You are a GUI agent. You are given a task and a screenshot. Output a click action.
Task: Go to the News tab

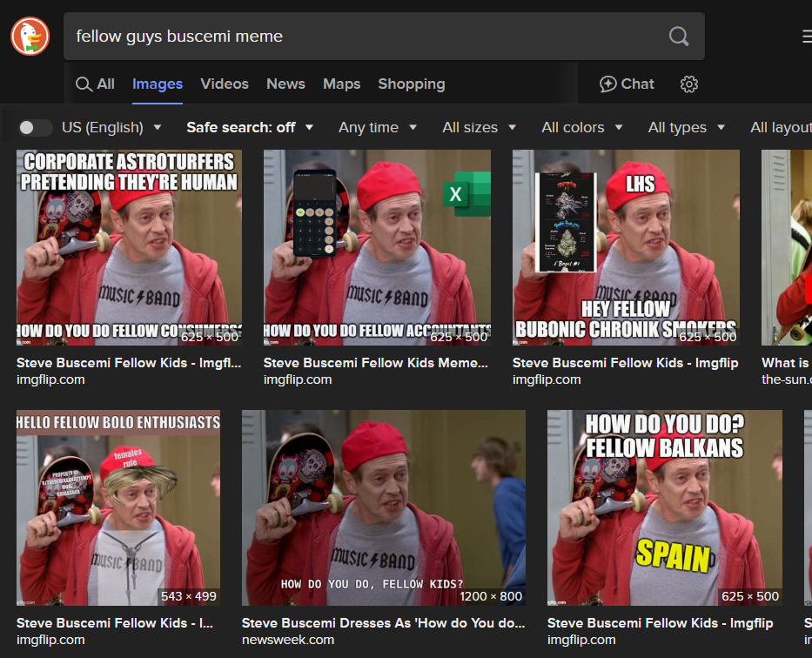(285, 84)
